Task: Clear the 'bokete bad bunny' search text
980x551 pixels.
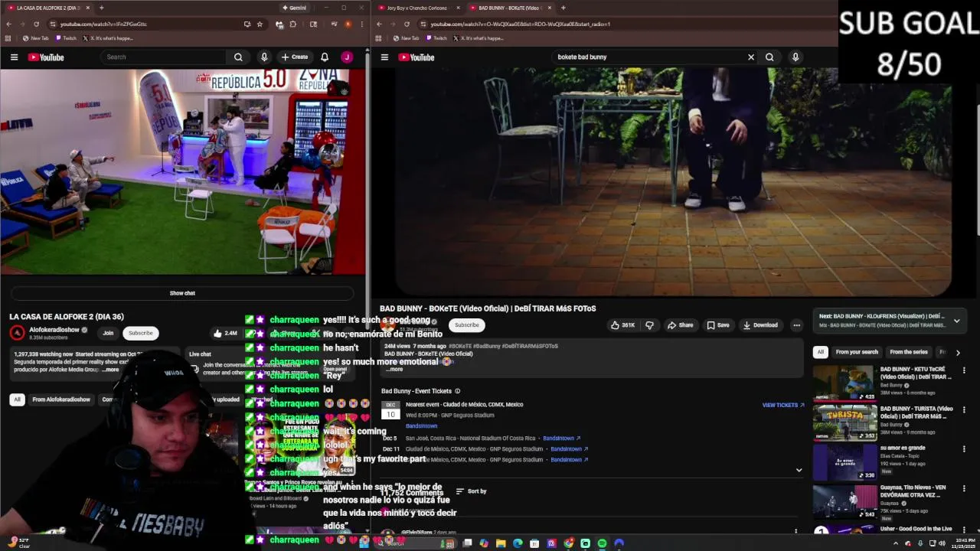Action: point(751,57)
